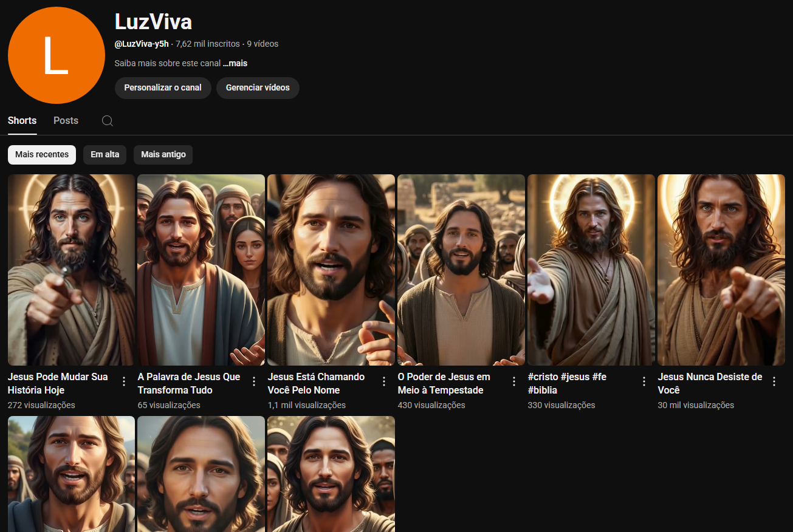The image size is (793, 532).
Task: Click "7,62 mil inscritos" subscriber count
Action: 208,44
